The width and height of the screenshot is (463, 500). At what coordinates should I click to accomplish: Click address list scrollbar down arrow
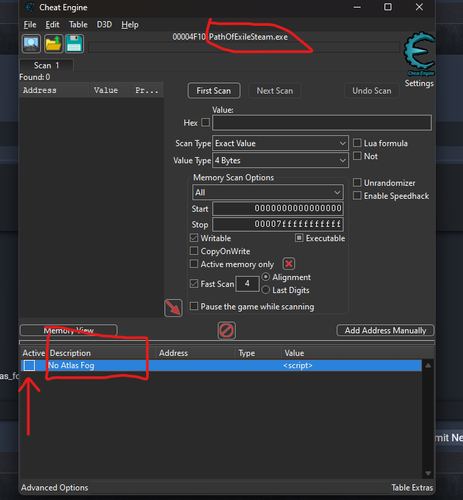[428, 473]
